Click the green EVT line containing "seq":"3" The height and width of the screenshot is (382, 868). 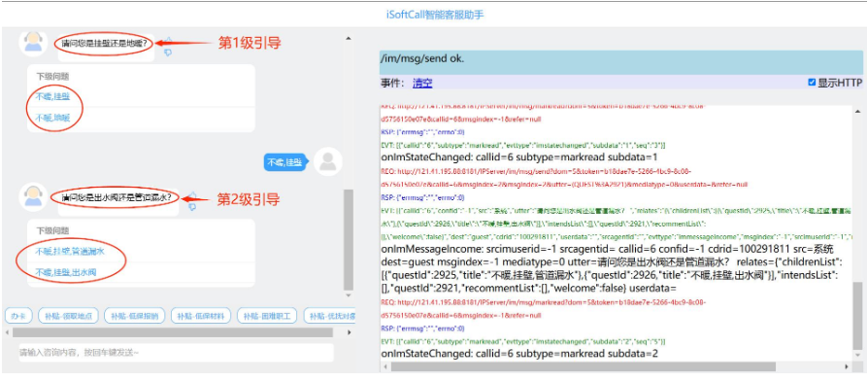[x=523, y=145]
